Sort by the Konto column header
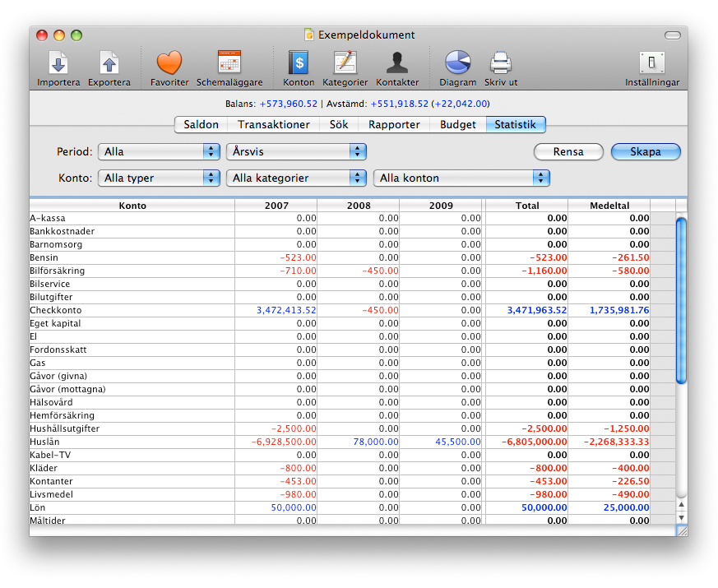This screenshot has width=718, height=588. click(132, 206)
